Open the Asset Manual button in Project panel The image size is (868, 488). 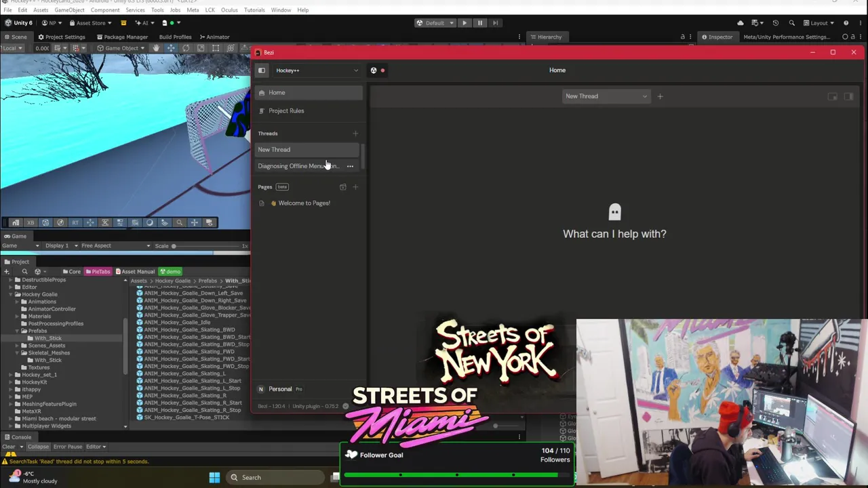(135, 272)
